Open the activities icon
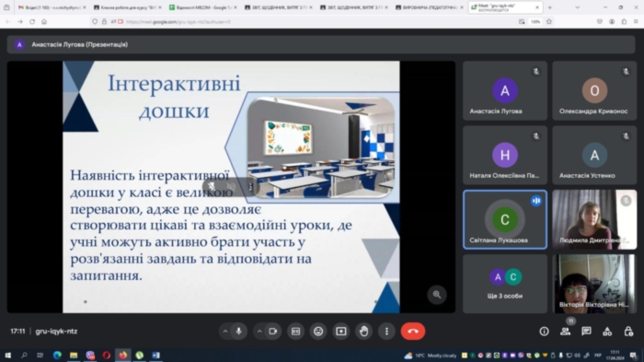Image resolution: width=644 pixels, height=362 pixels. coord(607,332)
